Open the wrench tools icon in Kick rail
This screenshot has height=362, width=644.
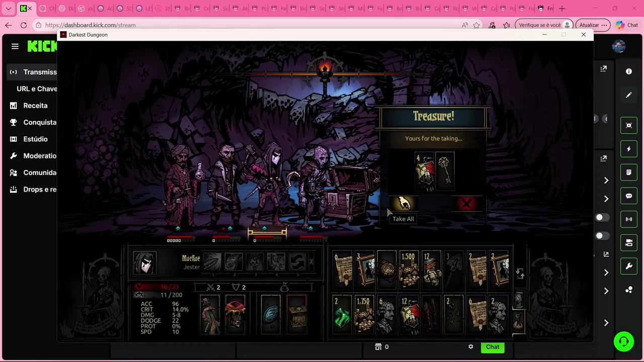[629, 266]
